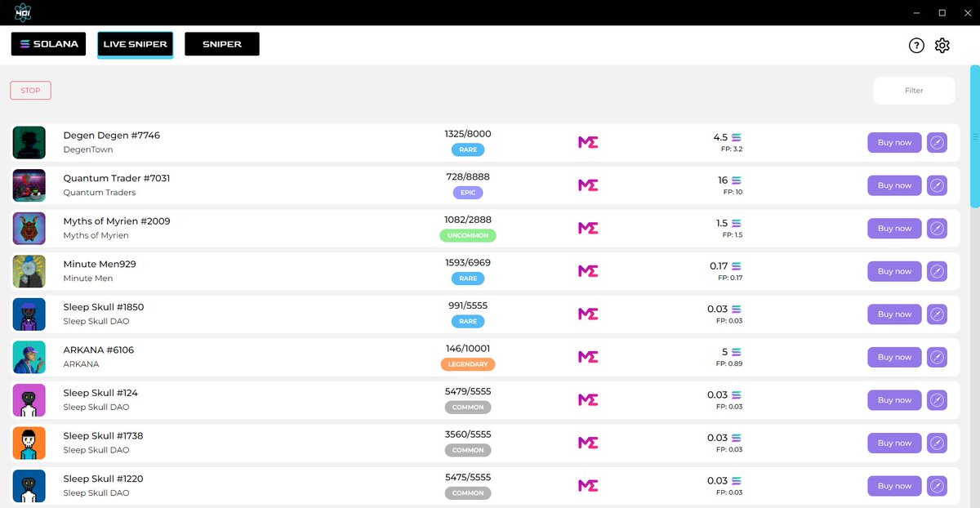Viewport: 980px width, 508px height.
Task: Buy now Minute Men929
Action: [x=894, y=271]
